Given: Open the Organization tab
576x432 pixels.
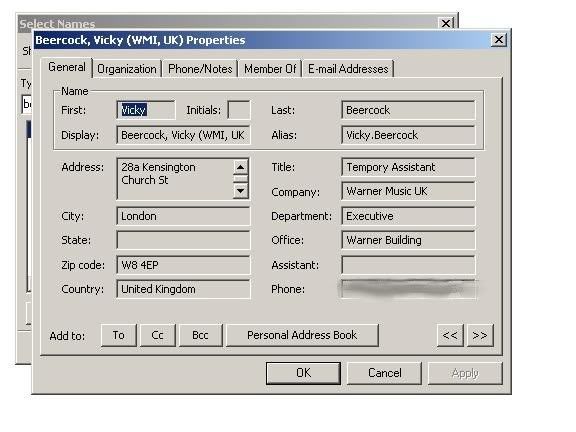Looking at the screenshot, I should [x=127, y=69].
